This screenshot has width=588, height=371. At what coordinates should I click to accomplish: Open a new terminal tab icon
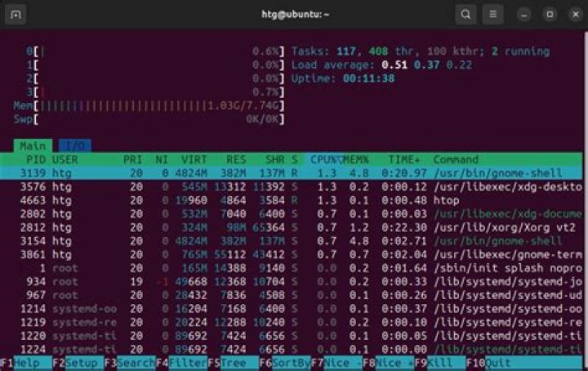point(16,14)
